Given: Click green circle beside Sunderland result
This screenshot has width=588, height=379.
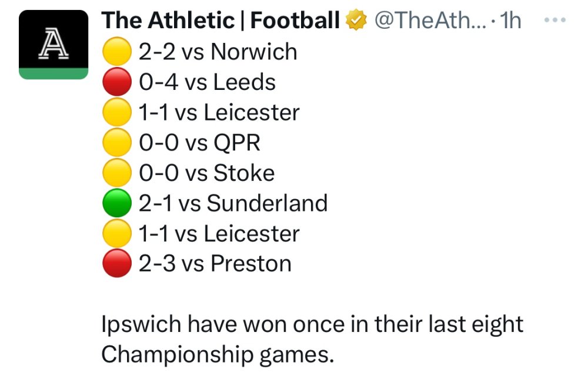Looking at the screenshot, I should (116, 203).
